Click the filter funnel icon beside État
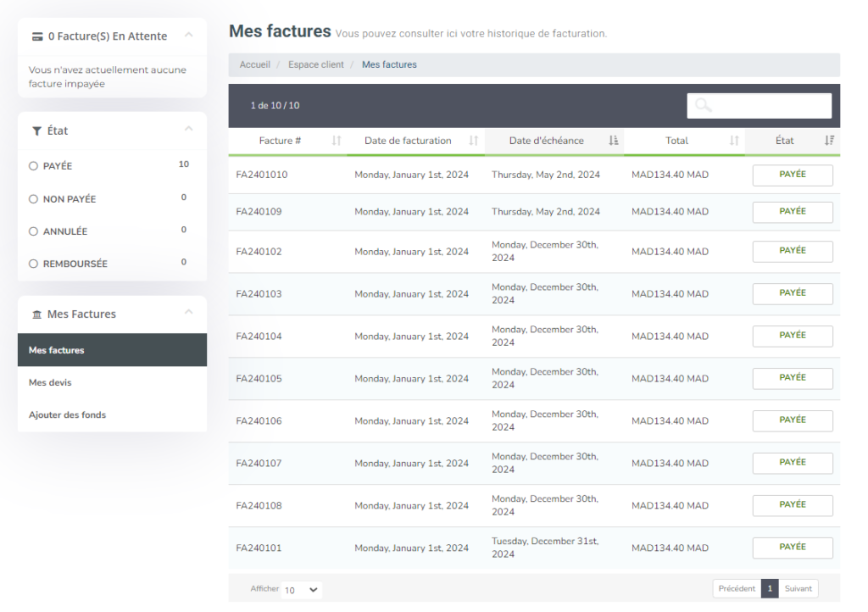 coord(36,131)
